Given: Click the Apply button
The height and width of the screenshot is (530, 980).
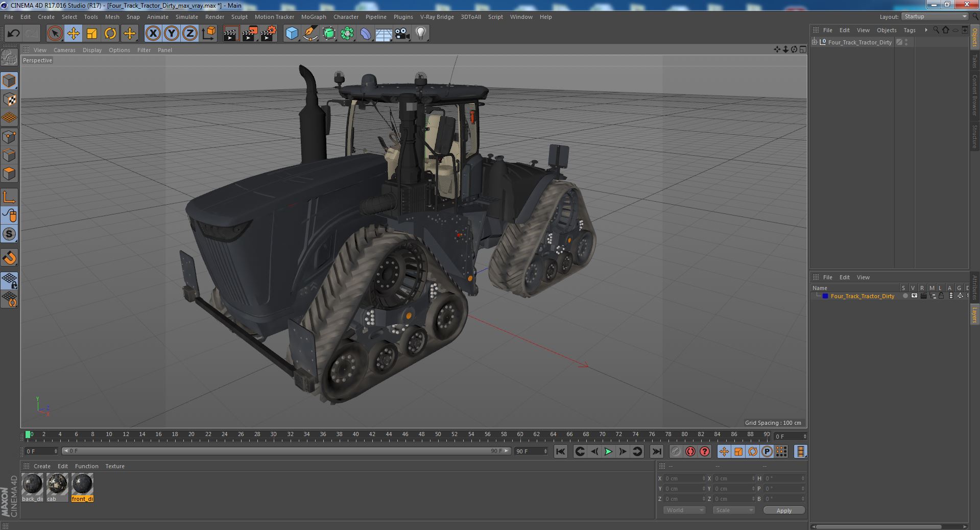Looking at the screenshot, I should tap(784, 510).
